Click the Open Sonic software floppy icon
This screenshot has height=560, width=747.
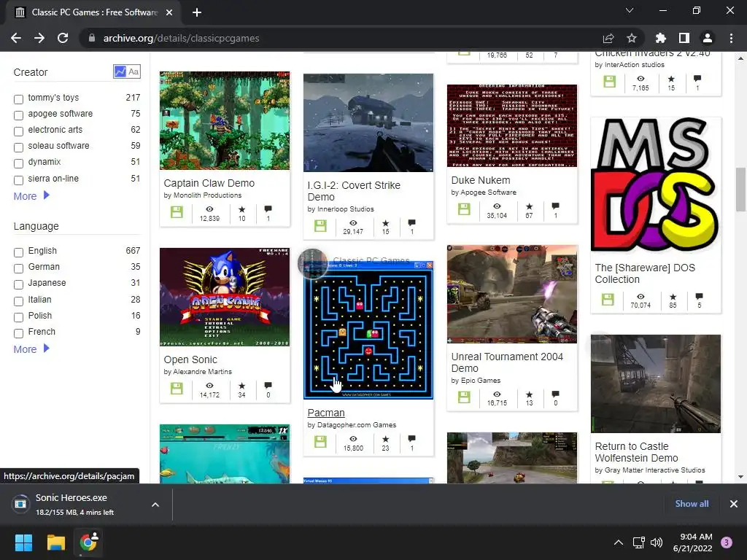177,388
